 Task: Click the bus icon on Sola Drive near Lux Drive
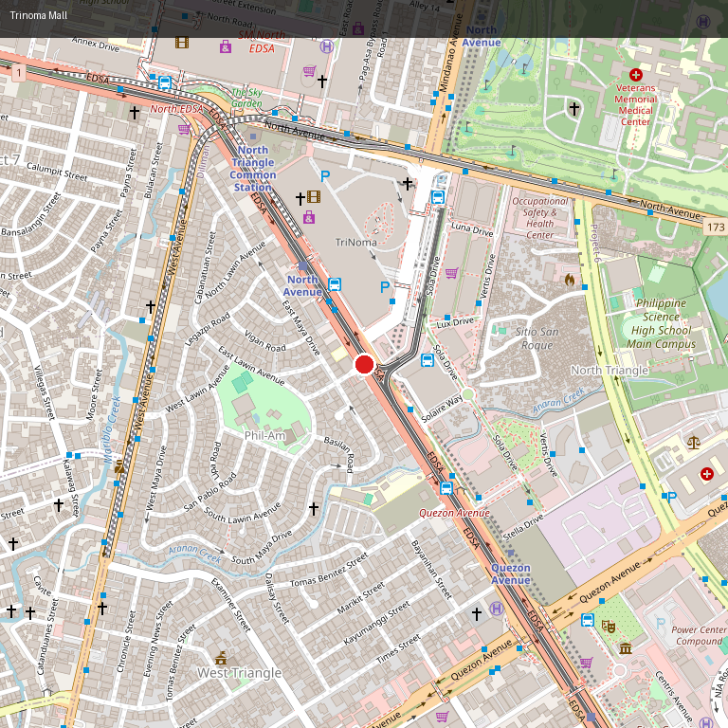[x=428, y=360]
